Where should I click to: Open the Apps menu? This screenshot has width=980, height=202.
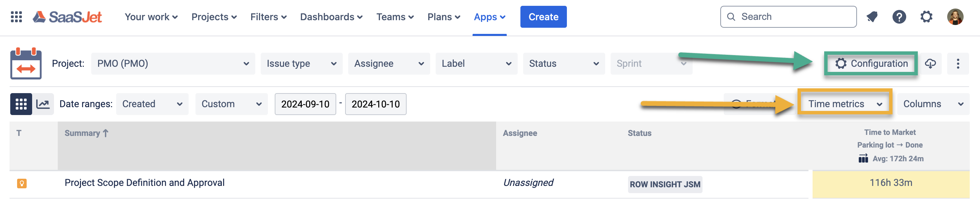tap(489, 17)
